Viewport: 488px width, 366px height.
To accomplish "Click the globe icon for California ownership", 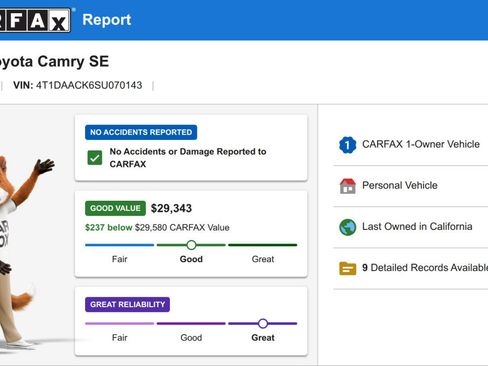I will click(x=347, y=227).
